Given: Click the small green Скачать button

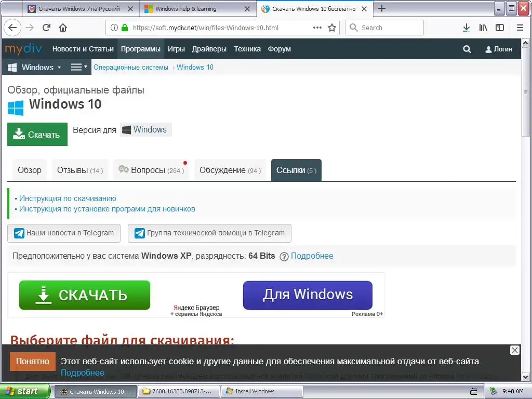Looking at the screenshot, I should click(x=37, y=135).
